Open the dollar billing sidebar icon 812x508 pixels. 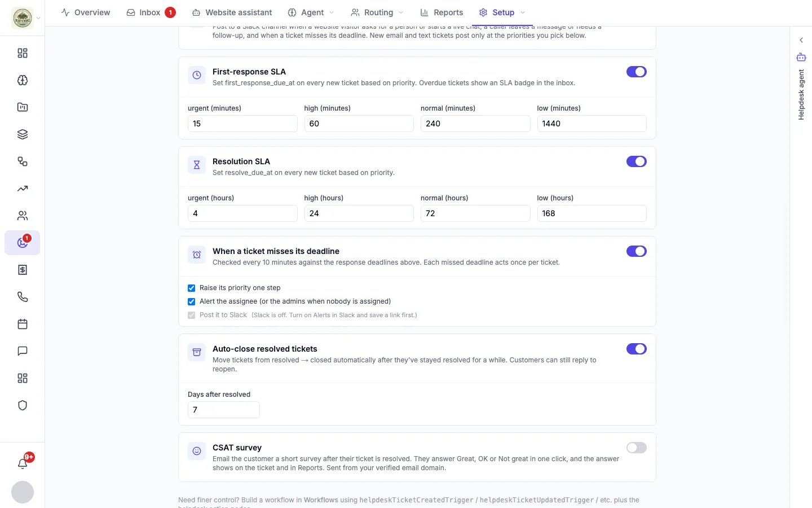click(23, 270)
